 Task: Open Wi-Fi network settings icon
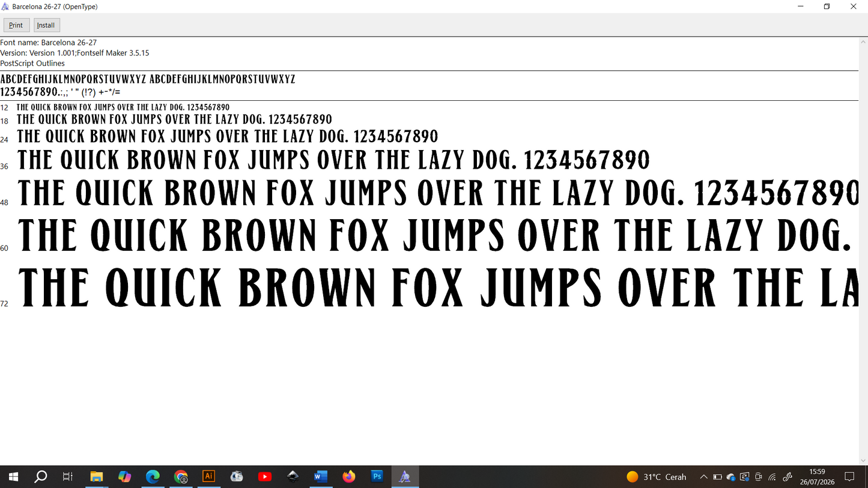tap(772, 477)
